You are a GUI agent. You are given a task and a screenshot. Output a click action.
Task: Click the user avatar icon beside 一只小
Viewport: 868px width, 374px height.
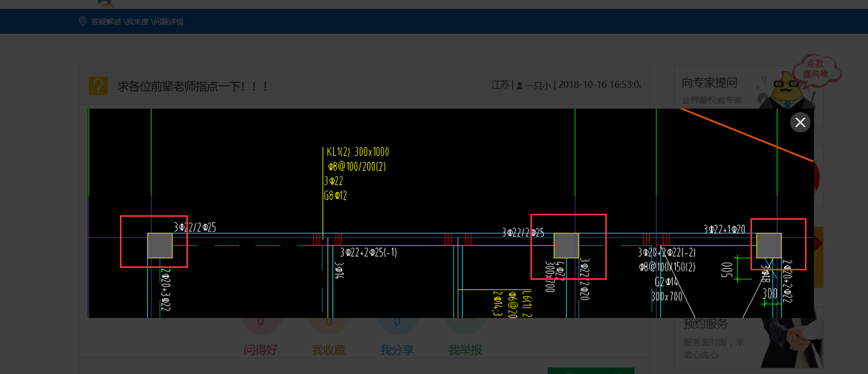coord(520,85)
